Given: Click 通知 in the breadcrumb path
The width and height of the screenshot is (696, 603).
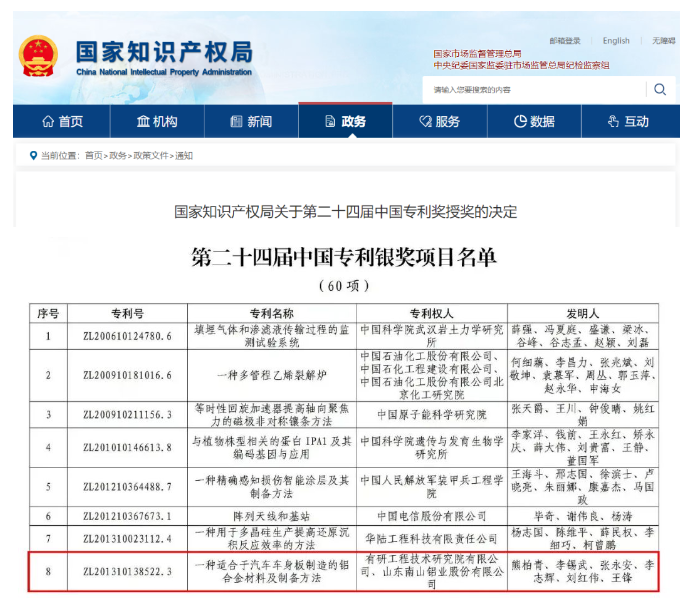Looking at the screenshot, I should click(184, 156).
